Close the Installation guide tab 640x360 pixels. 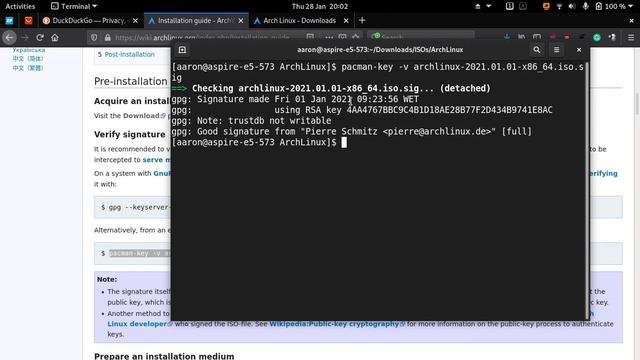coord(241,20)
